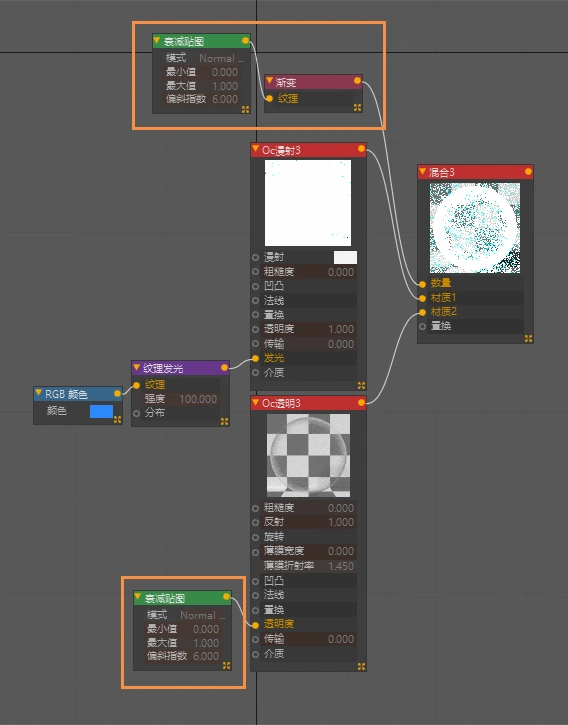This screenshot has width=568, height=725.
Task: Click the resize corner icon of Oc漫射3
Action: (x=361, y=386)
